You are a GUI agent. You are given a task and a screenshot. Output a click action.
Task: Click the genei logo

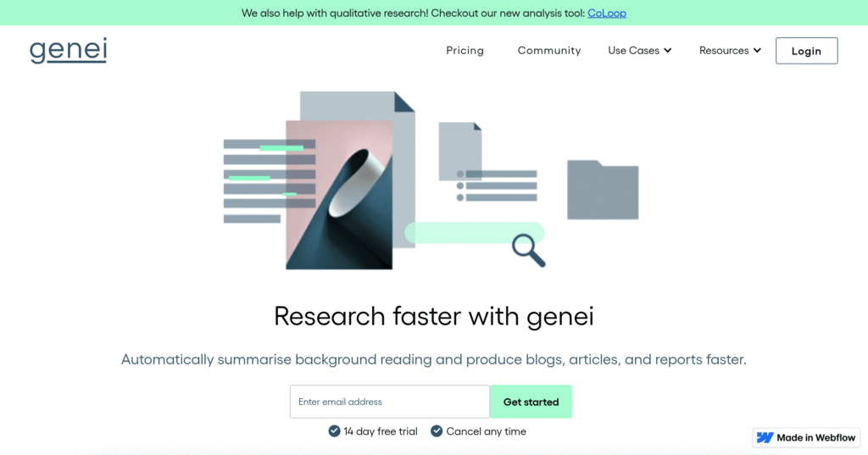68,50
